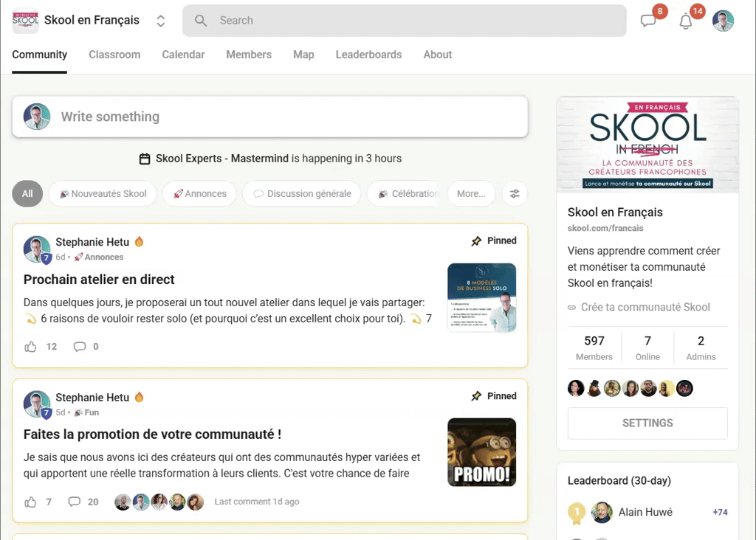Open the Classroom tab

tap(114, 55)
